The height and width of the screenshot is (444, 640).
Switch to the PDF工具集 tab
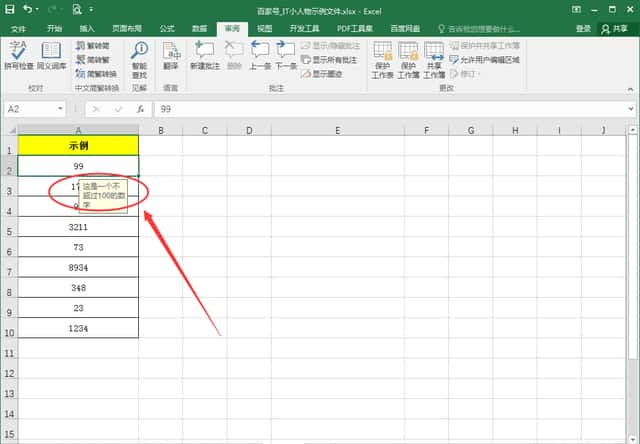coord(355,29)
